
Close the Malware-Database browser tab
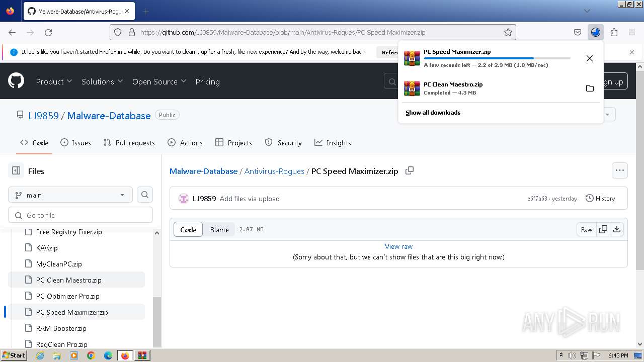point(126,11)
